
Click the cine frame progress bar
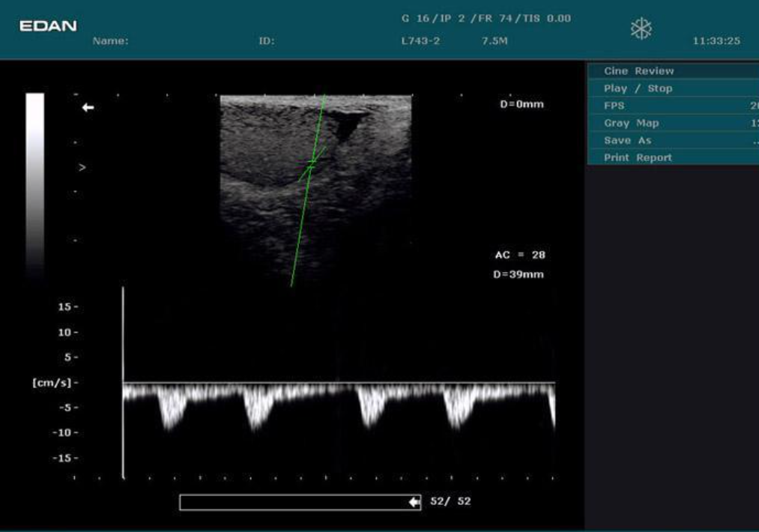tap(300, 503)
